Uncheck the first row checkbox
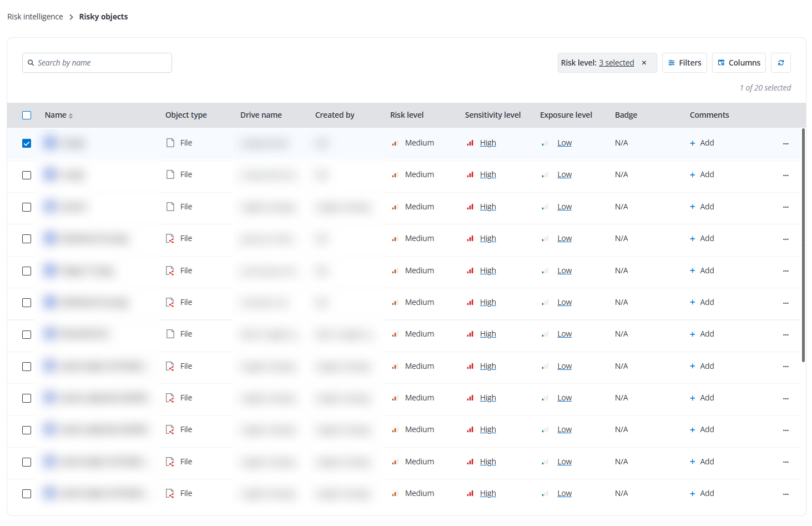Screen dimensions: 812x526 pyautogui.click(x=27, y=143)
